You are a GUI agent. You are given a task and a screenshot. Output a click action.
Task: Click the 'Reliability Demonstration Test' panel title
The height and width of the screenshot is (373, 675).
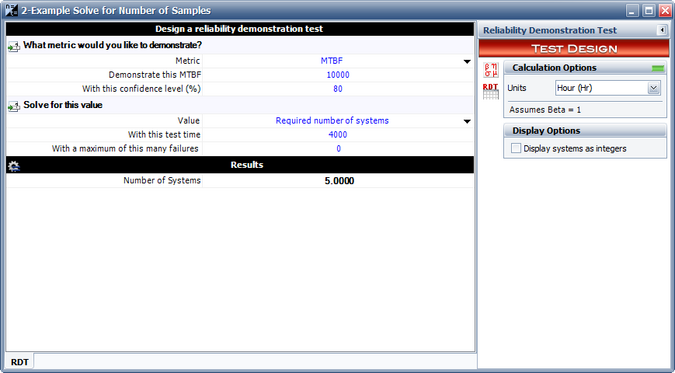[550, 30]
